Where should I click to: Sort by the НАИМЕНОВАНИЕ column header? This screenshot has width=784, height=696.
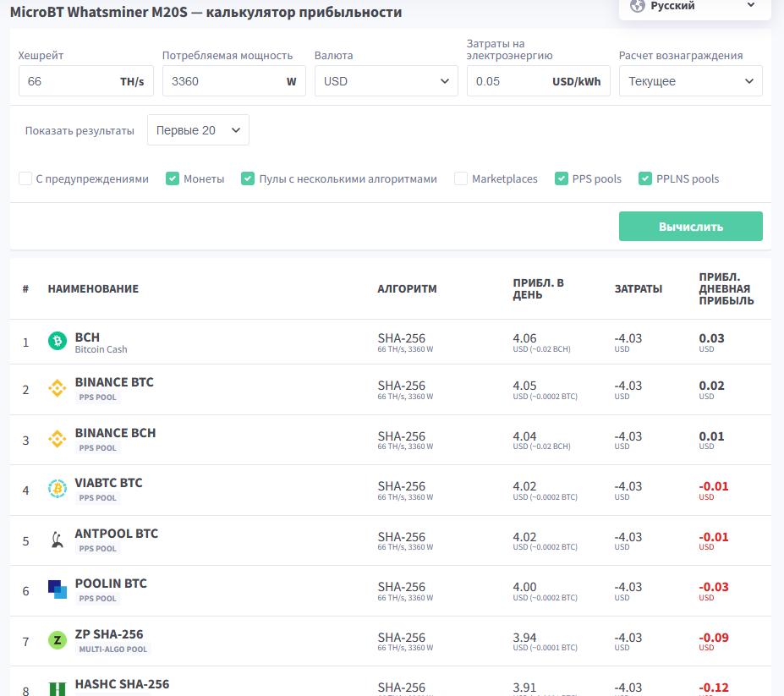tap(93, 288)
